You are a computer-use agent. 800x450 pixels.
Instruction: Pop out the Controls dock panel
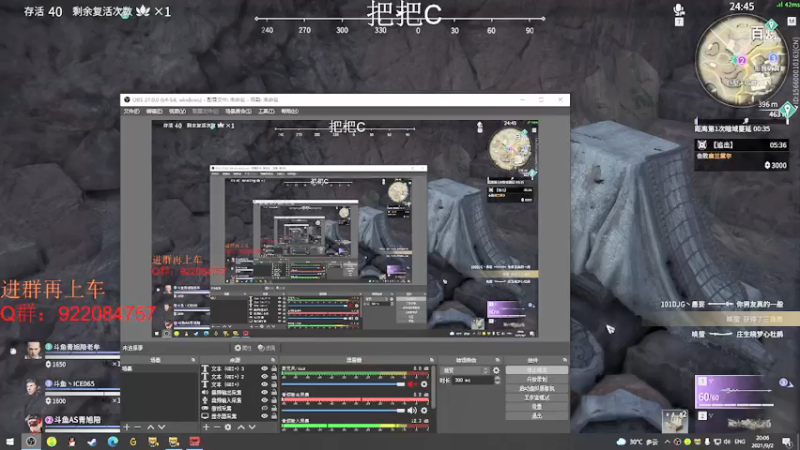click(x=564, y=360)
